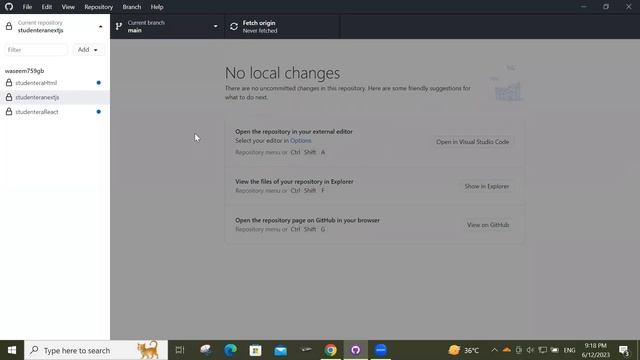
Task: Click View on GitHub button
Action: pos(488,225)
